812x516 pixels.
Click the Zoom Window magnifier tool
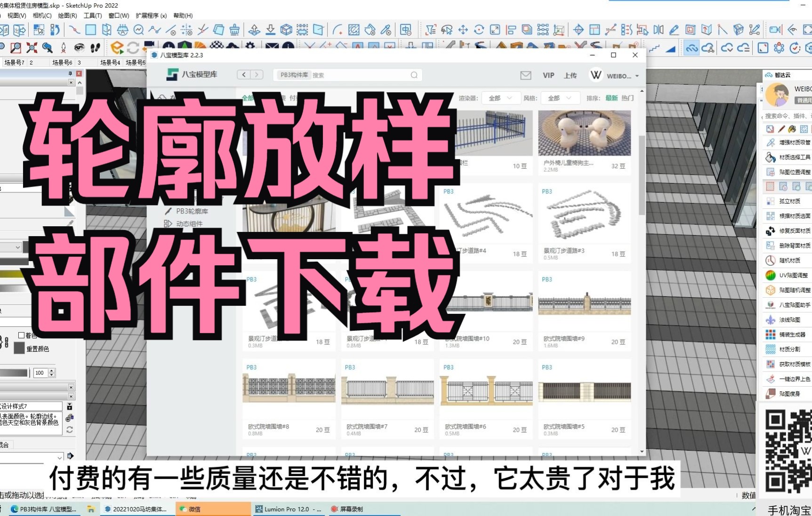pos(16,48)
